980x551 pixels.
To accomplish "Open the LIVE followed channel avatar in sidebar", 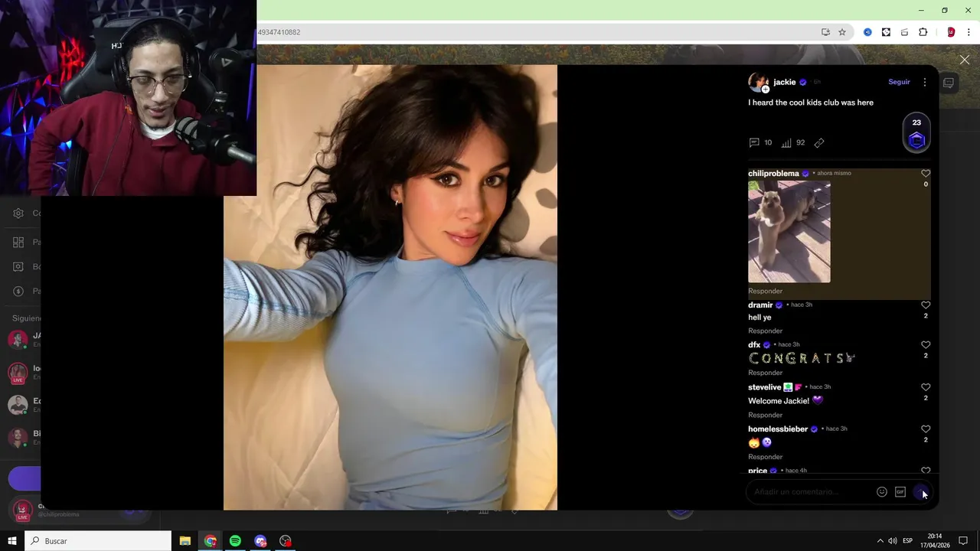I will coord(18,373).
